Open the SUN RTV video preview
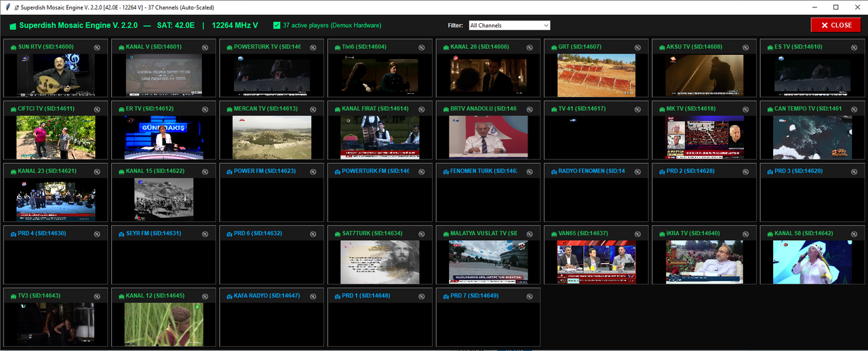This screenshot has height=351, width=868. tap(56, 75)
